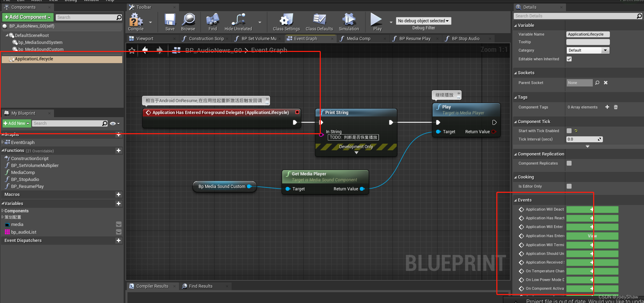
Task: Toggle Hide Unrelated nodes
Action: click(238, 22)
